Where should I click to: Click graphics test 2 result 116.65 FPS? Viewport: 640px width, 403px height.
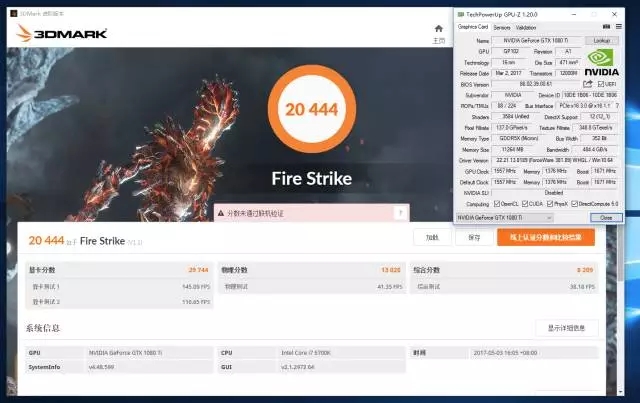click(196, 302)
